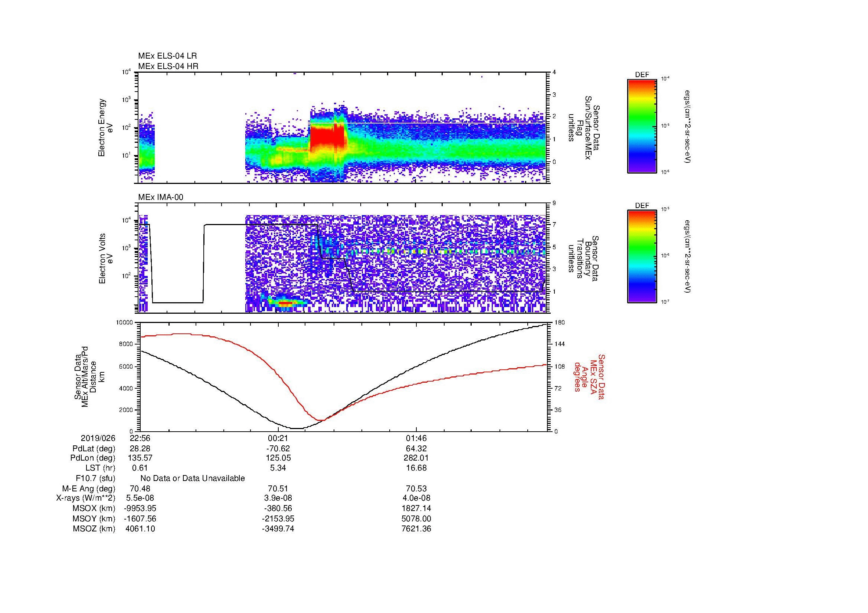This screenshot has height=613, width=868.
Task: Click the MSOX value '-9953.95'
Action: coord(140,509)
